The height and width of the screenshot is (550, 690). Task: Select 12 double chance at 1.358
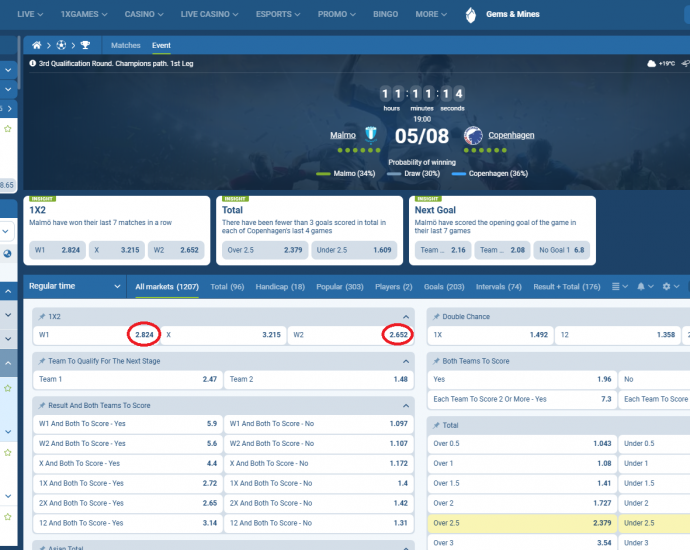click(618, 335)
